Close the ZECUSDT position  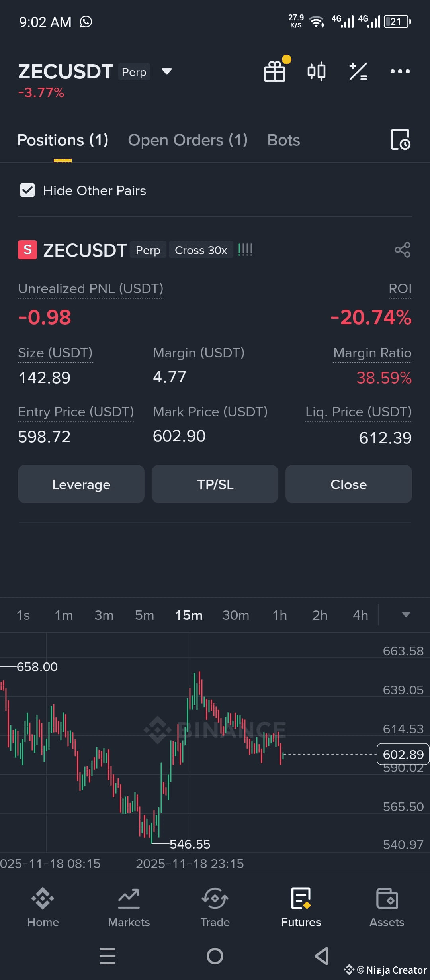click(x=349, y=484)
